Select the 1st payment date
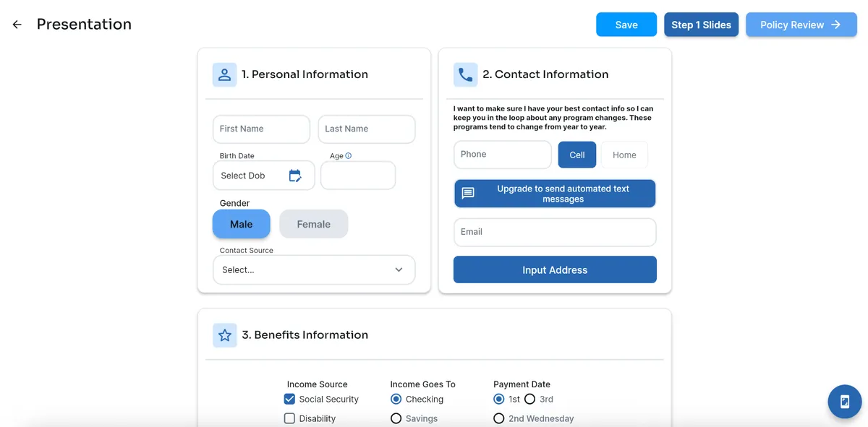Viewport: 868px width, 427px height. (x=499, y=399)
